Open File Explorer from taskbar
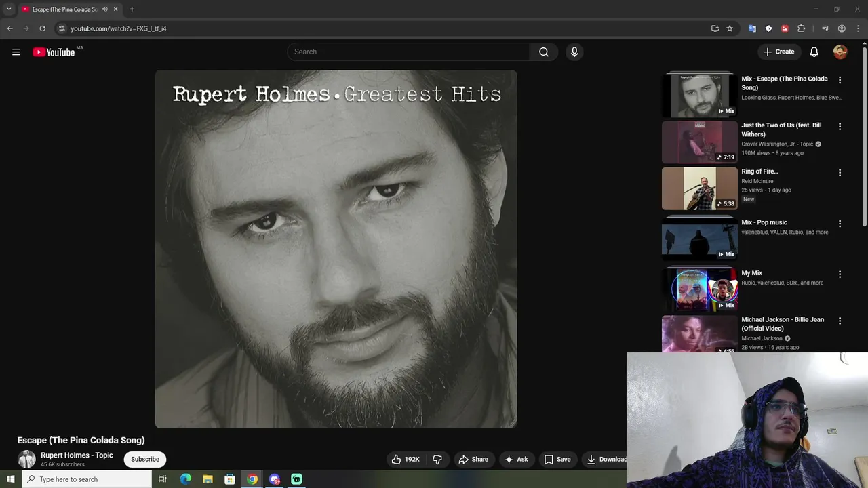868x488 pixels. coord(208,479)
